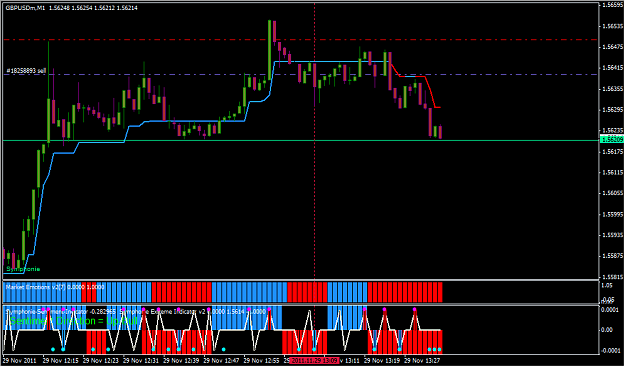Viewport: 625px width, 367px height.
Task: Click the 1.56355 price scale label
Action: point(613,88)
